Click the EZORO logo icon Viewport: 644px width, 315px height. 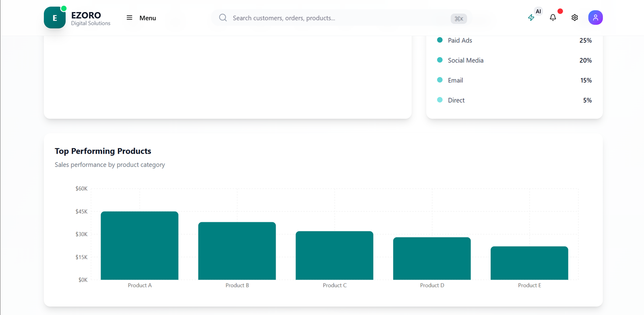55,18
